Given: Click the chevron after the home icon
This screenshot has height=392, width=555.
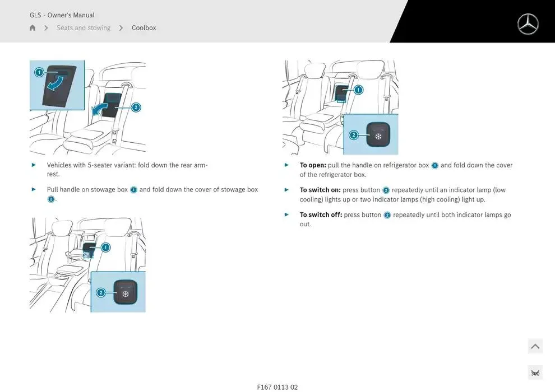Looking at the screenshot, I should tap(46, 28).
